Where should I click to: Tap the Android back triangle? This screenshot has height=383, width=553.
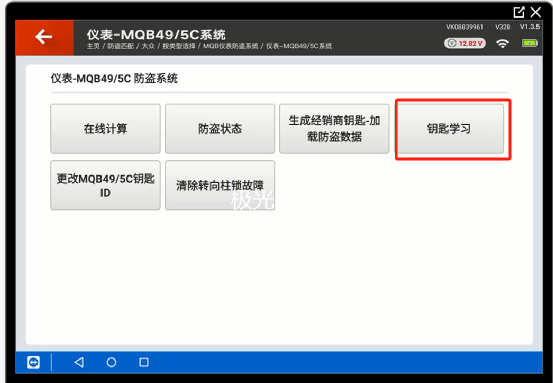[79, 362]
